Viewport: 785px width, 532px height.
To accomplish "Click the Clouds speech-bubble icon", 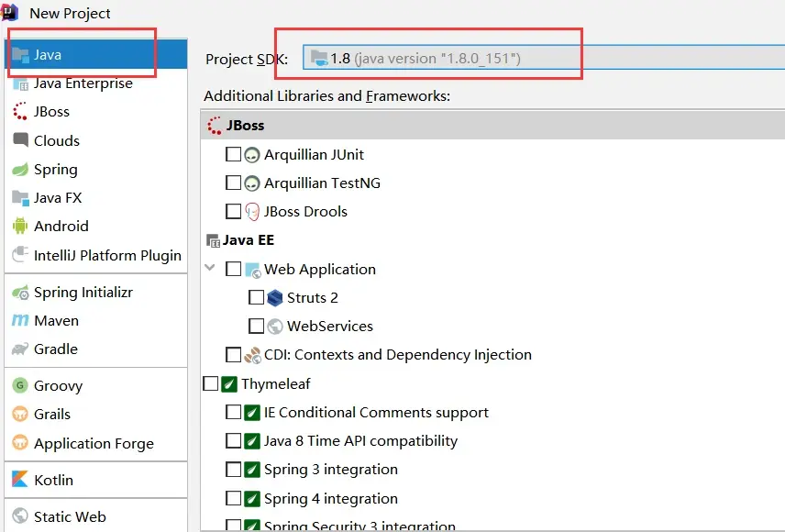I will coord(20,139).
